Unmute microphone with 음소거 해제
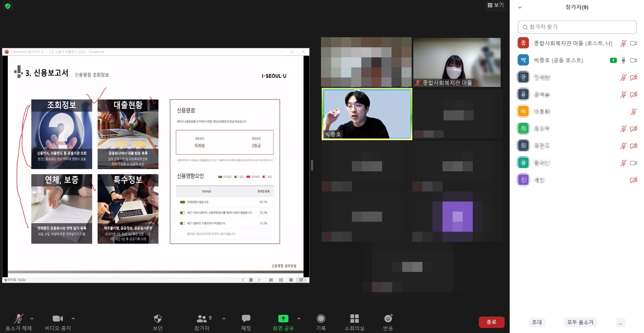This screenshot has width=644, height=333. click(x=18, y=319)
